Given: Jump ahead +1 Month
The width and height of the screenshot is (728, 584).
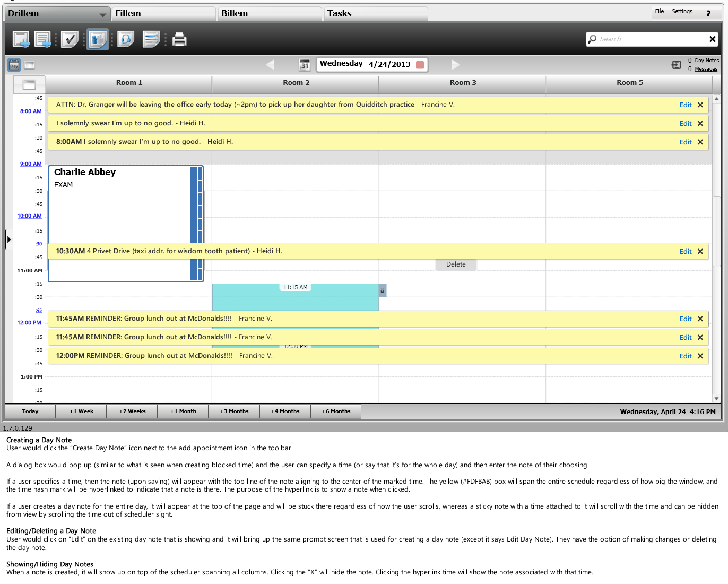Looking at the screenshot, I should click(183, 411).
